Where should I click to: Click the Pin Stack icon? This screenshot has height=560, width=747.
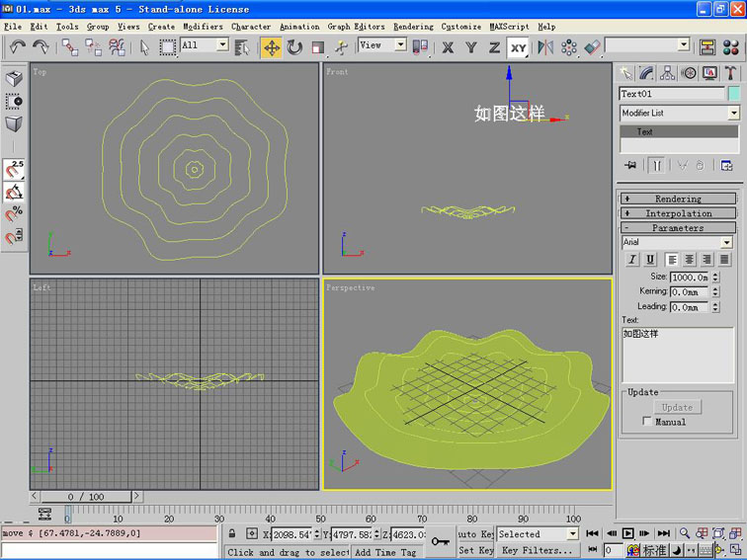click(x=630, y=165)
